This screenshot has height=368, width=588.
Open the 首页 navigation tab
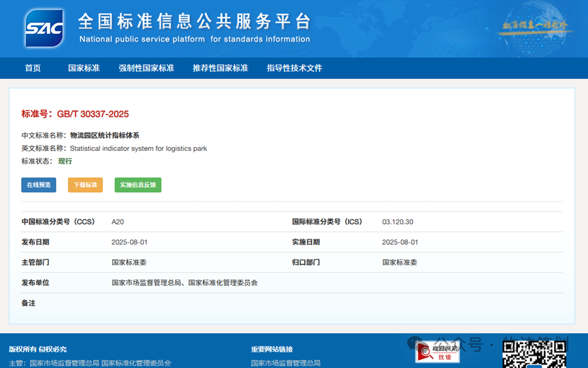33,68
